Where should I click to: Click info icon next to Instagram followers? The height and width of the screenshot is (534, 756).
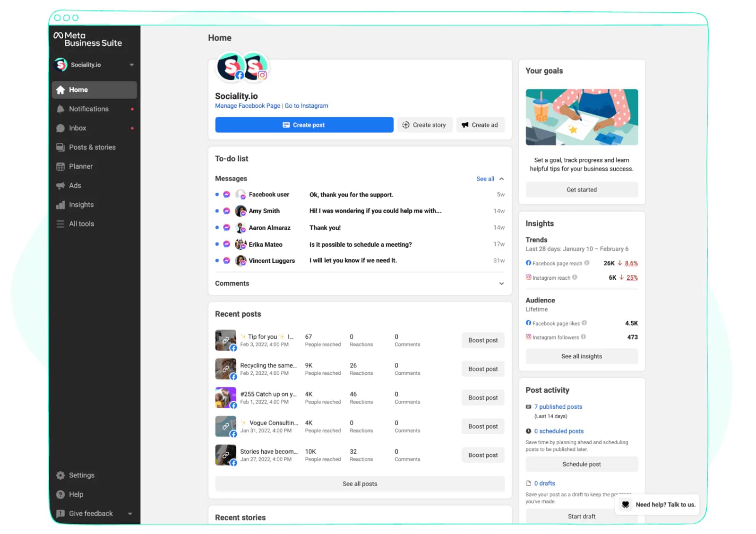pyautogui.click(x=584, y=337)
